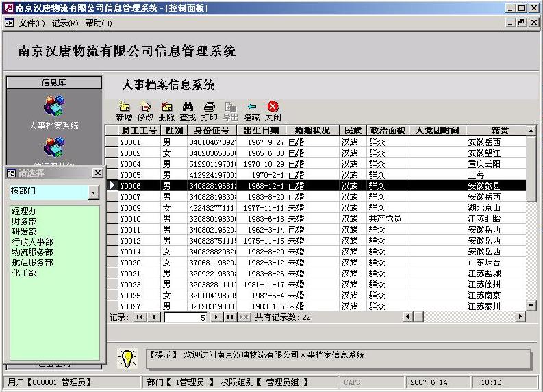
Task: Click the application key icon in title bar
Action: [8, 8]
